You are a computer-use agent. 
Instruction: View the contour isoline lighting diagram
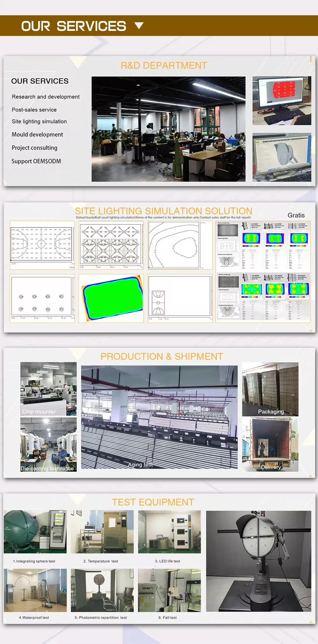click(180, 245)
